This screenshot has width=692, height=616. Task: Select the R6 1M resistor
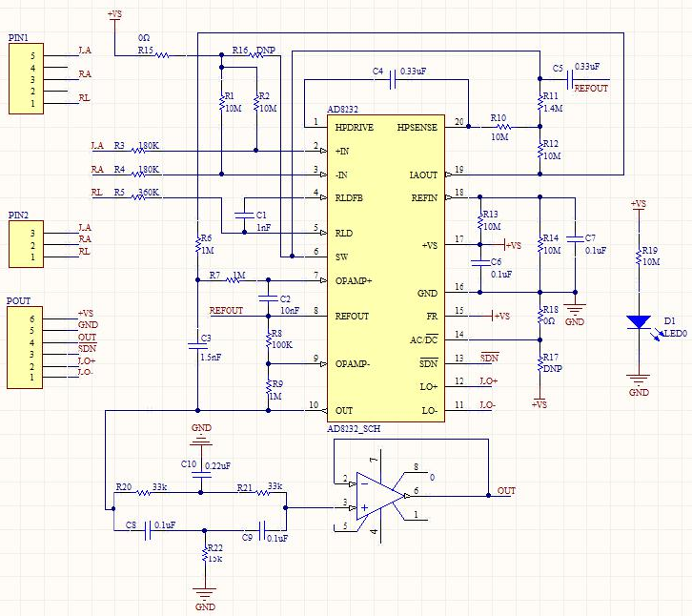pos(197,244)
